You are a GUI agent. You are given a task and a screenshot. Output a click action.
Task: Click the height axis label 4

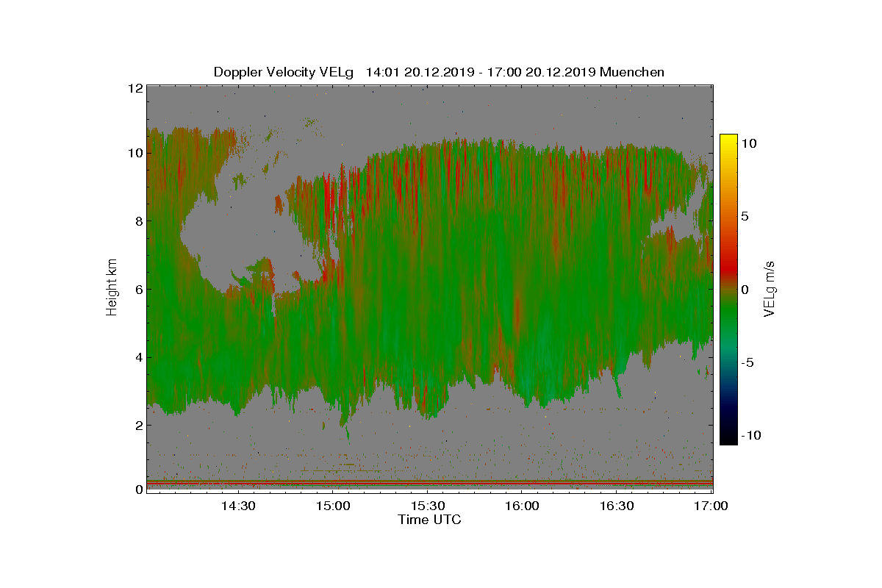[x=138, y=357]
